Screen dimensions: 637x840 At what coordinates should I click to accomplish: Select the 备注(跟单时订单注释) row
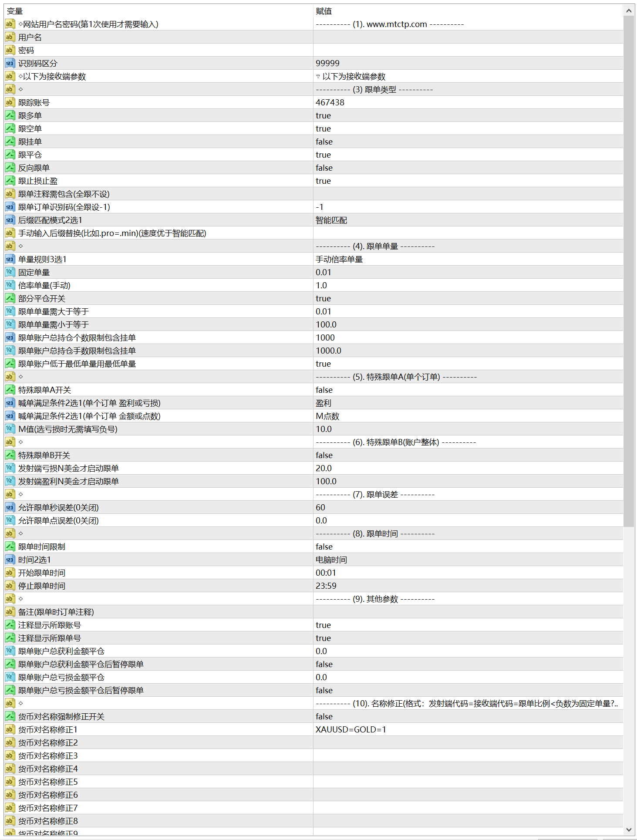tap(313, 612)
